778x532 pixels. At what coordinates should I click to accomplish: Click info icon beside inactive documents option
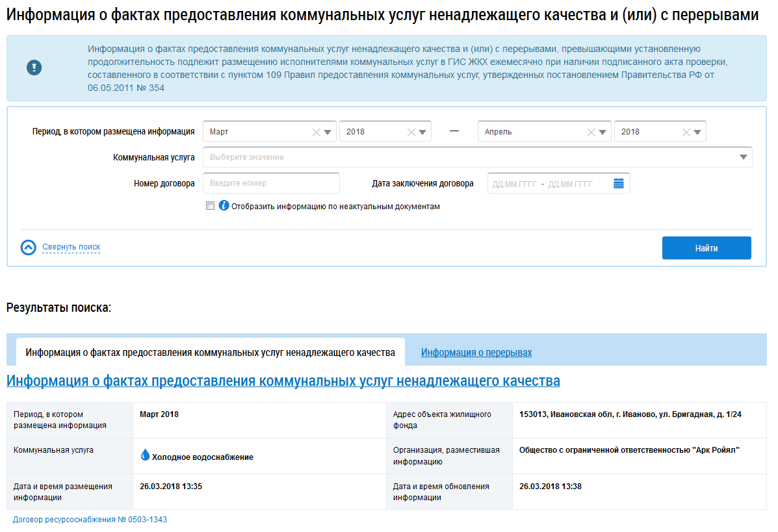point(224,206)
